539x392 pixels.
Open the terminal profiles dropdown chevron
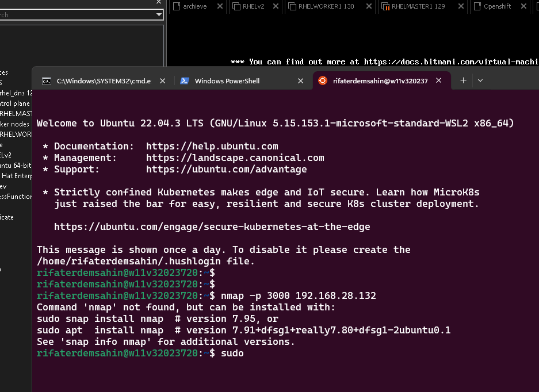(x=480, y=80)
